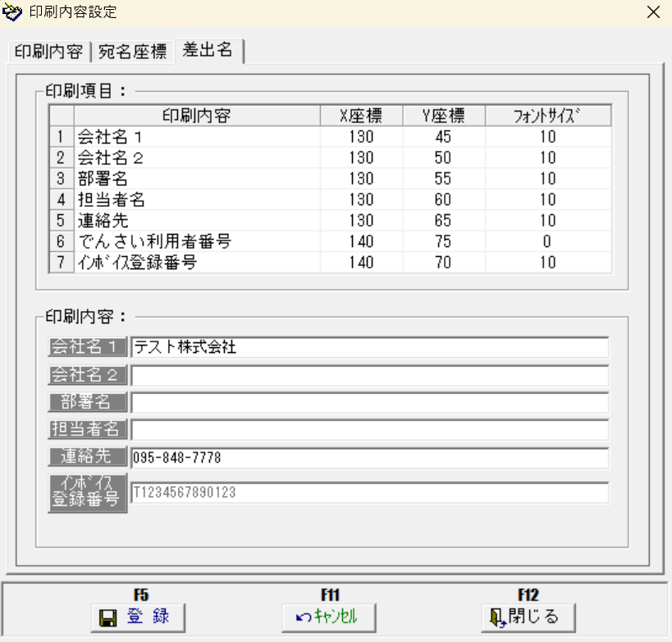Click the 会社名1 label button
The height and width of the screenshot is (642, 672).
87,346
